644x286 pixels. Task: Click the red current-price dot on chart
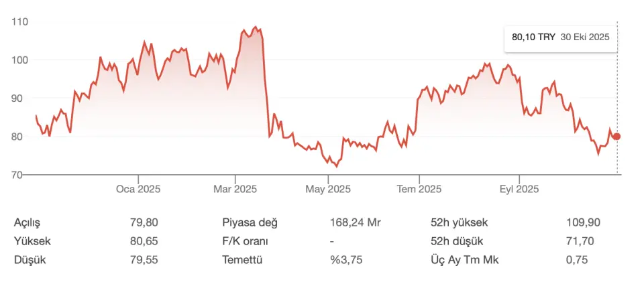[616, 137]
